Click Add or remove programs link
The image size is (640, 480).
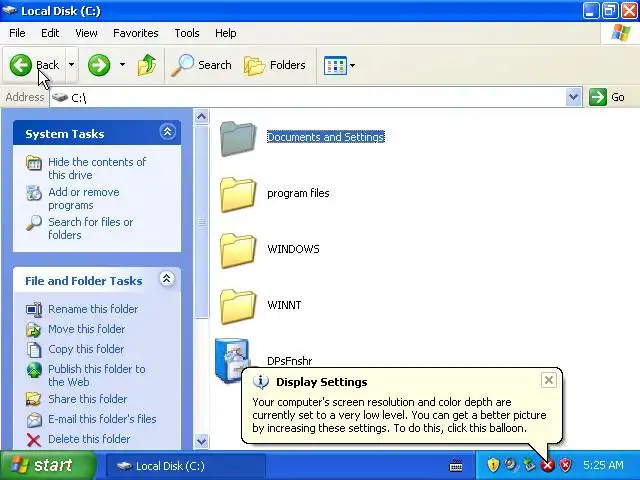click(x=84, y=198)
